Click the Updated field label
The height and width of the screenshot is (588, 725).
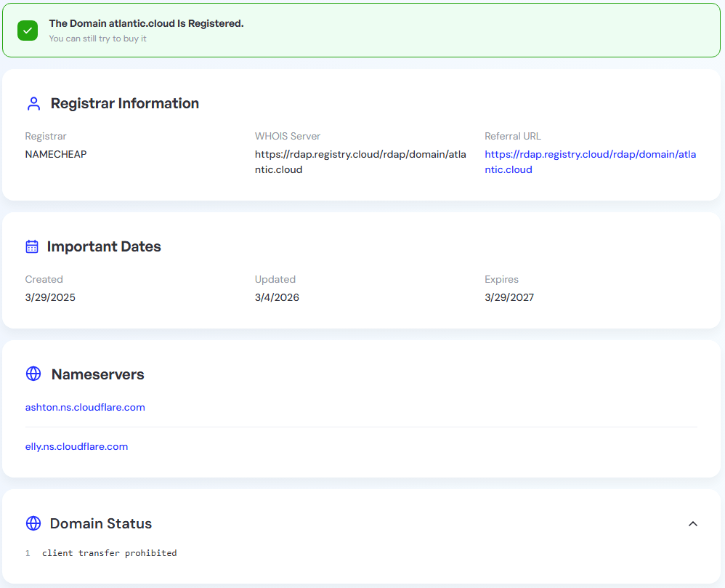275,279
